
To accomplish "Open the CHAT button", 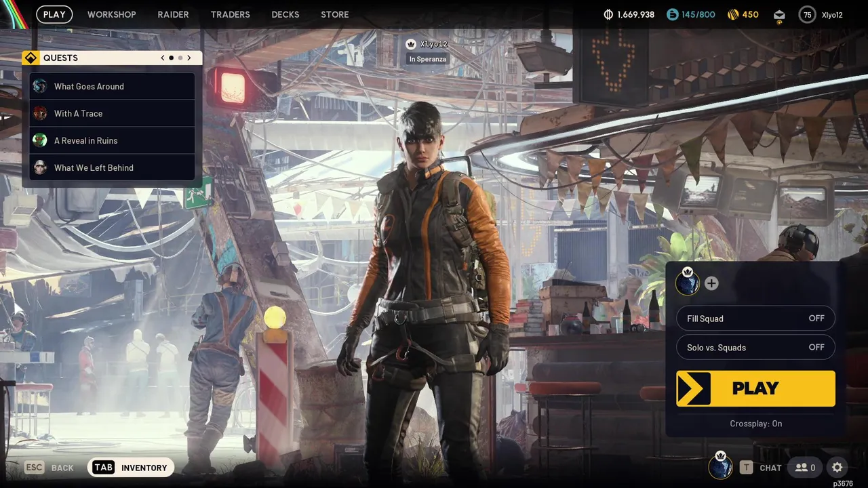I will (x=761, y=468).
